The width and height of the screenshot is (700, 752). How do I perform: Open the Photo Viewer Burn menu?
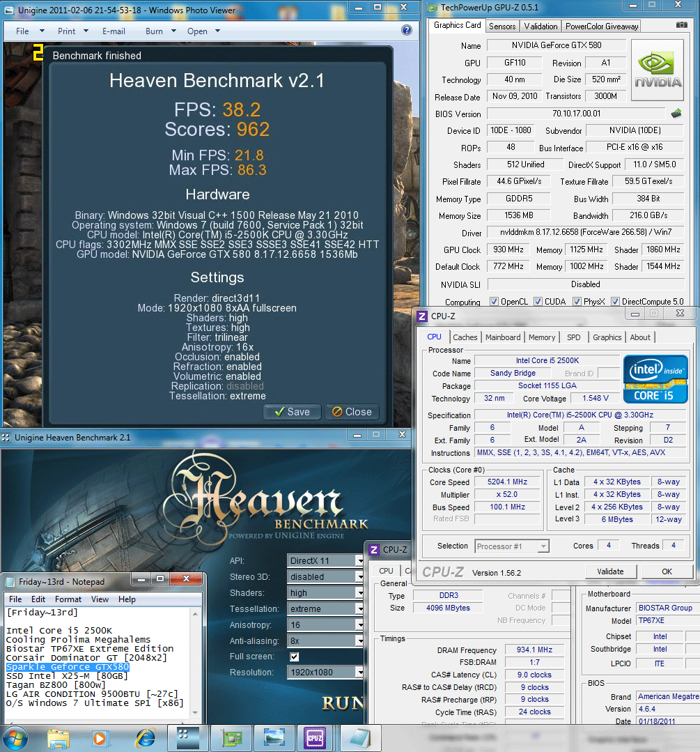tap(161, 31)
